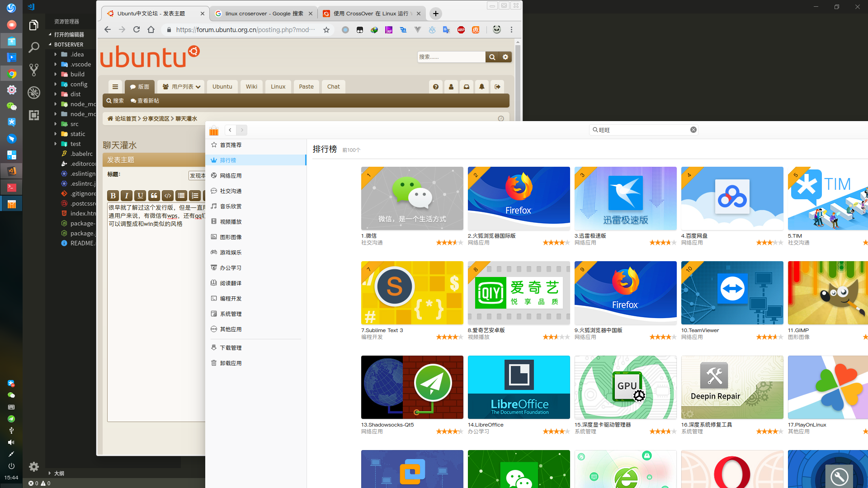This screenshot has height=488, width=868.
Task: Open VS Code settings gear at bottom
Action: (x=34, y=466)
